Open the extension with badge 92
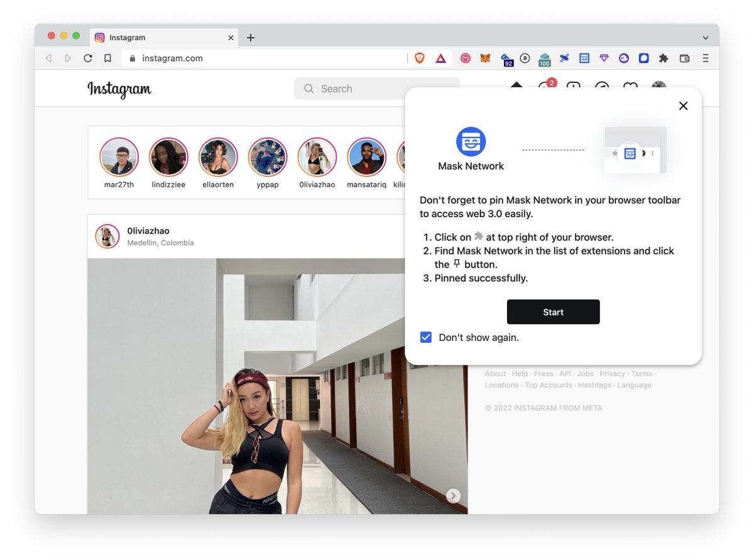This screenshot has height=560, width=754. click(x=506, y=59)
